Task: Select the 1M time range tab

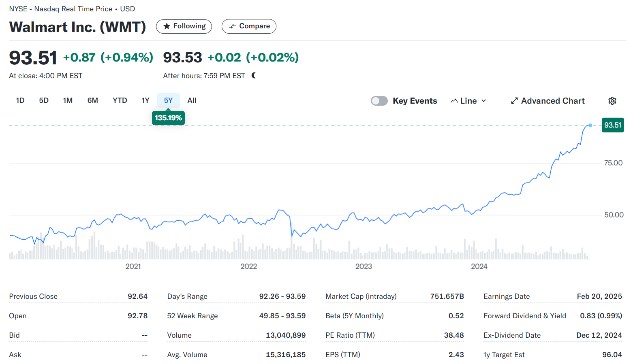Action: click(x=68, y=100)
